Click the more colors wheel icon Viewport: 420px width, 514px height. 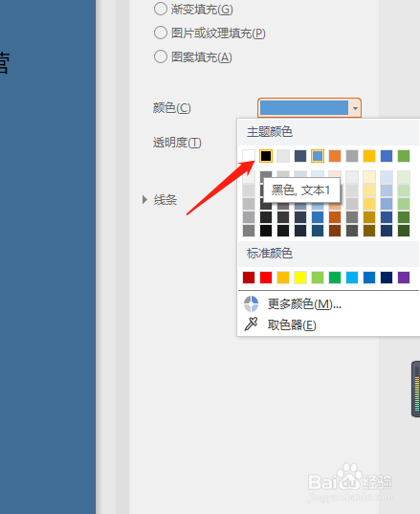click(251, 304)
